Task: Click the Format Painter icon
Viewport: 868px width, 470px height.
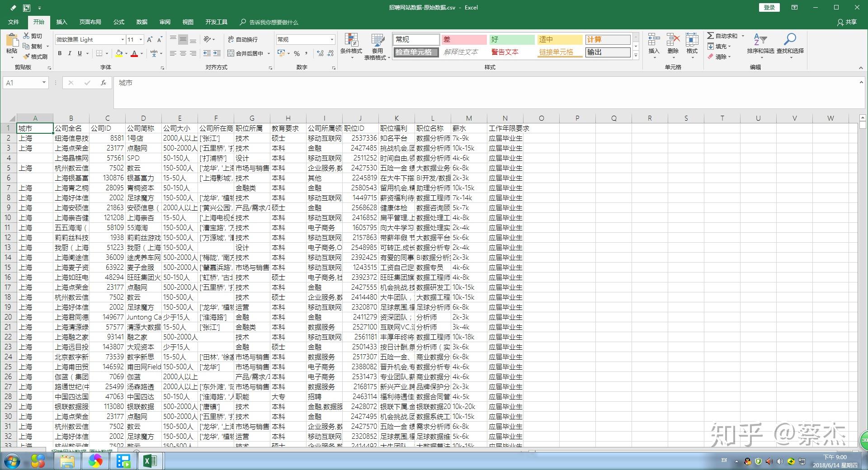Action: pos(35,56)
